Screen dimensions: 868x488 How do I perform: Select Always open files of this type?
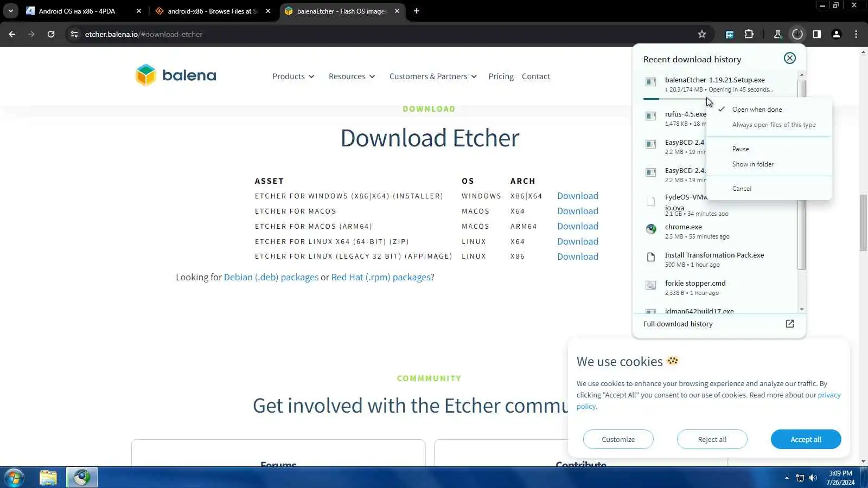pyautogui.click(x=774, y=125)
